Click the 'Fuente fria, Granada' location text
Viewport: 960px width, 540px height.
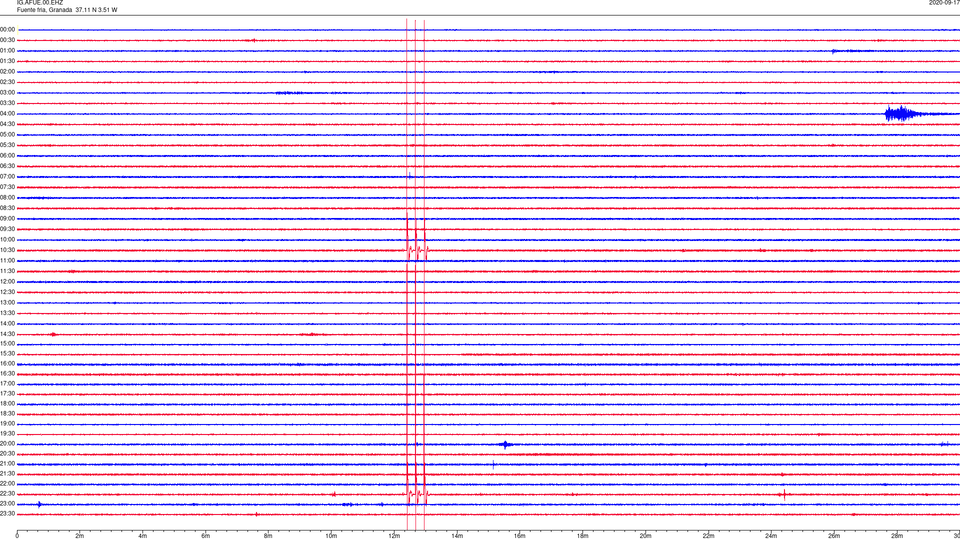point(44,10)
